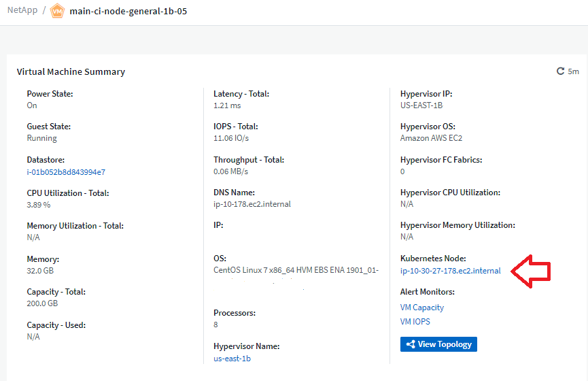The width and height of the screenshot is (588, 381).
Task: Click the orange VM icon in breadcrumb
Action: click(x=58, y=12)
